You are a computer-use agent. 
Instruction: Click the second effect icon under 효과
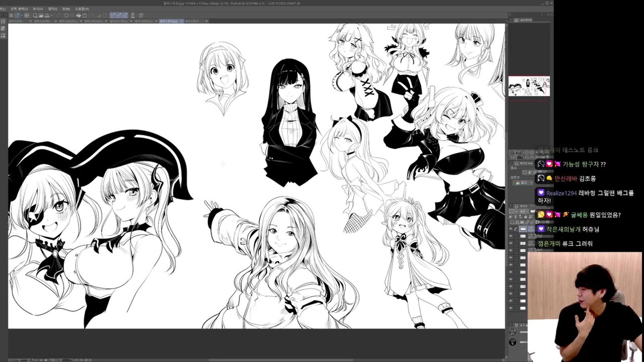coord(530,172)
